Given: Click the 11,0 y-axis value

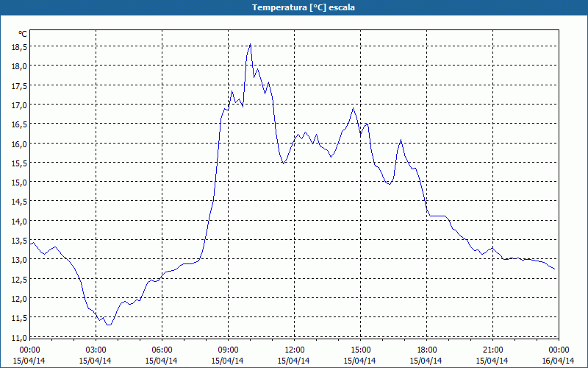Looking at the screenshot, I should (18, 338).
